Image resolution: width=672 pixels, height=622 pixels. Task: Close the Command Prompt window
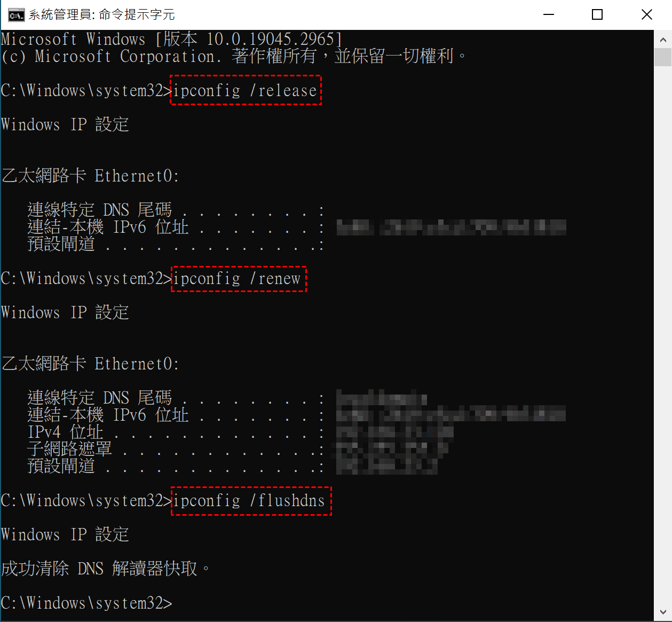tap(647, 14)
